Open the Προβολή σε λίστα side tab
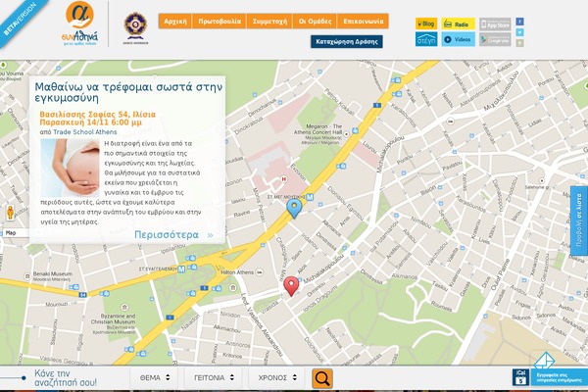The height and width of the screenshot is (392, 588). pos(579,220)
